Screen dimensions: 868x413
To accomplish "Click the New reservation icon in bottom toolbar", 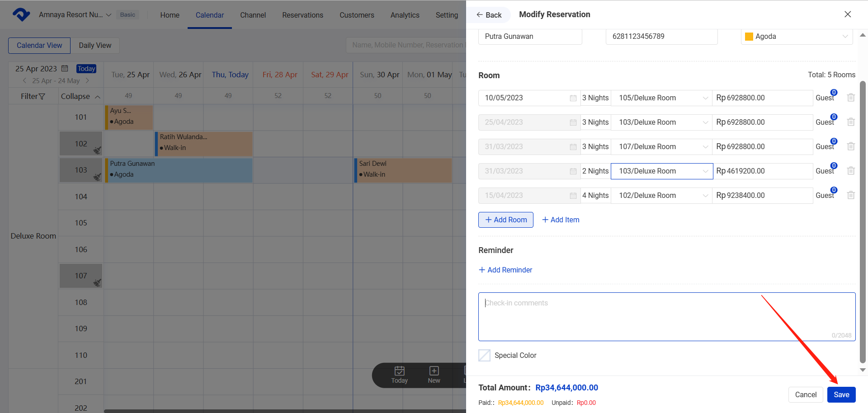I will point(434,375).
